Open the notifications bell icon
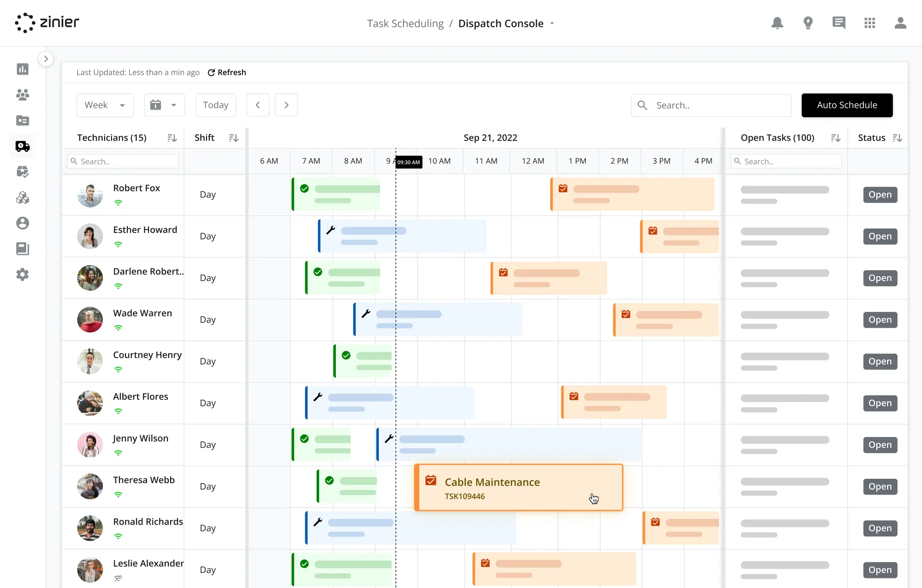 (777, 23)
